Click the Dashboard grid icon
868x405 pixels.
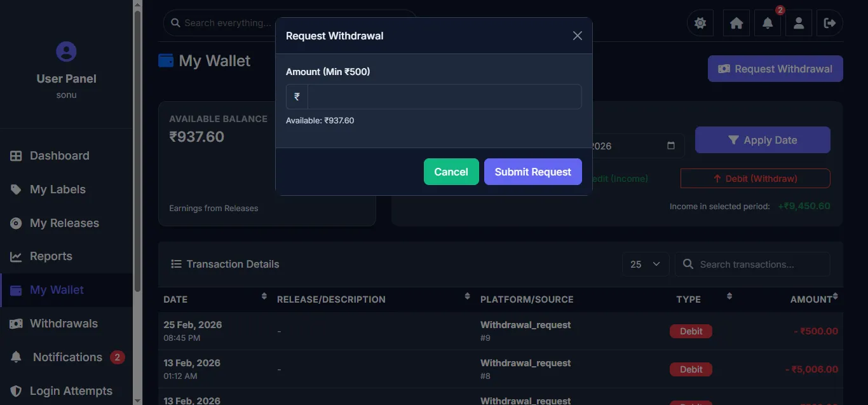[x=16, y=156]
